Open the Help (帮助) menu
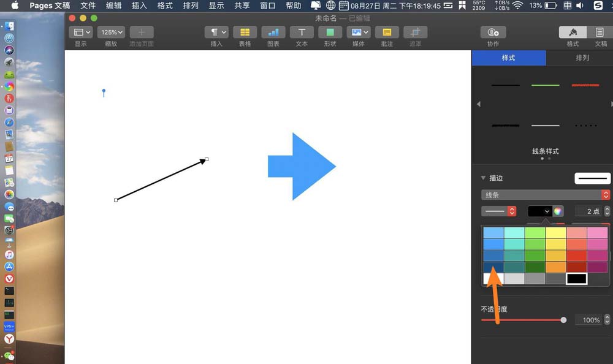Viewport: 613px width, 364px height. tap(294, 6)
